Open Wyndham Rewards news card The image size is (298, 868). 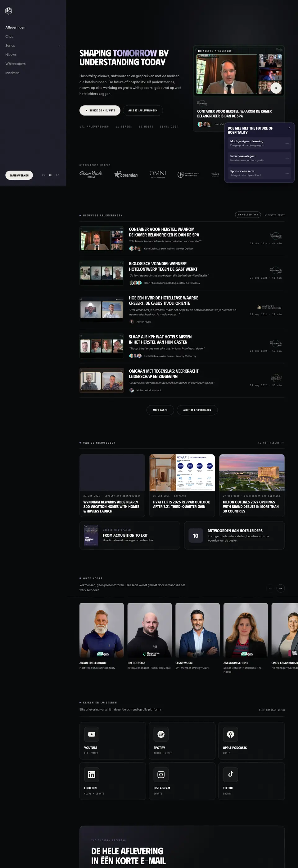(x=112, y=485)
